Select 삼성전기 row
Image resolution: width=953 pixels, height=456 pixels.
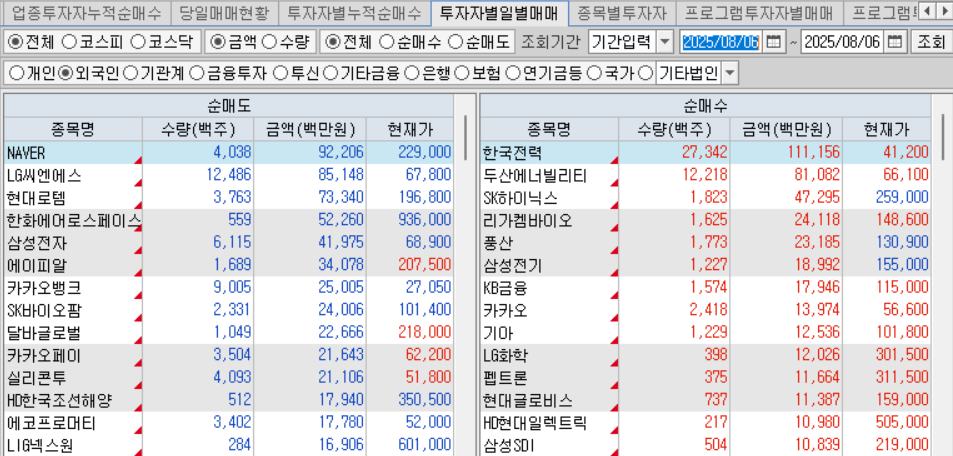pyautogui.click(x=706, y=265)
